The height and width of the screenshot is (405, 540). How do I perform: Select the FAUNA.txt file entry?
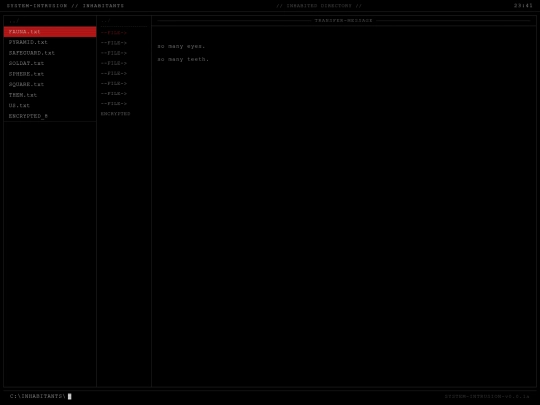tap(50, 32)
